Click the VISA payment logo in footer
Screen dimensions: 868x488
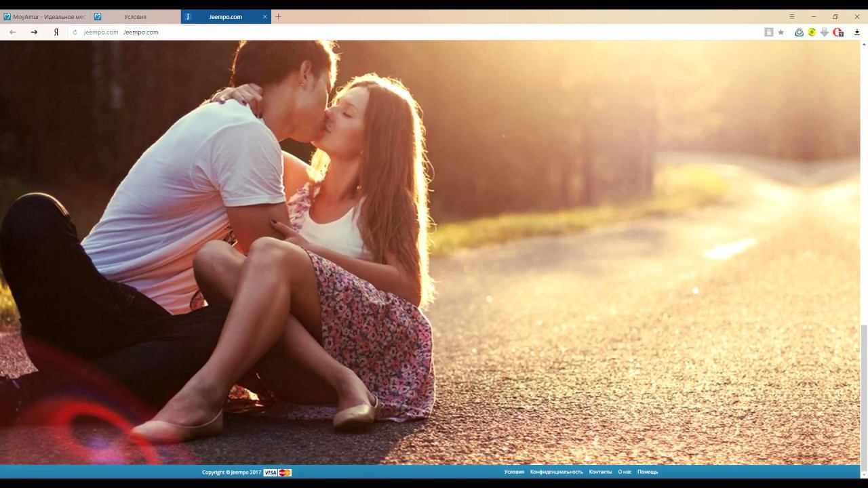point(271,472)
